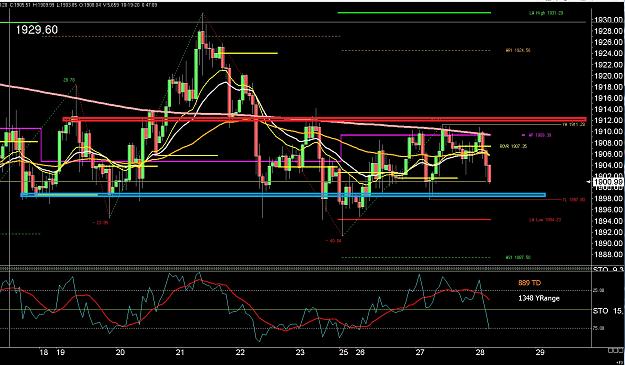The height and width of the screenshot is (365, 625).
Task: Select date 19 on the time axis
Action: (x=61, y=352)
